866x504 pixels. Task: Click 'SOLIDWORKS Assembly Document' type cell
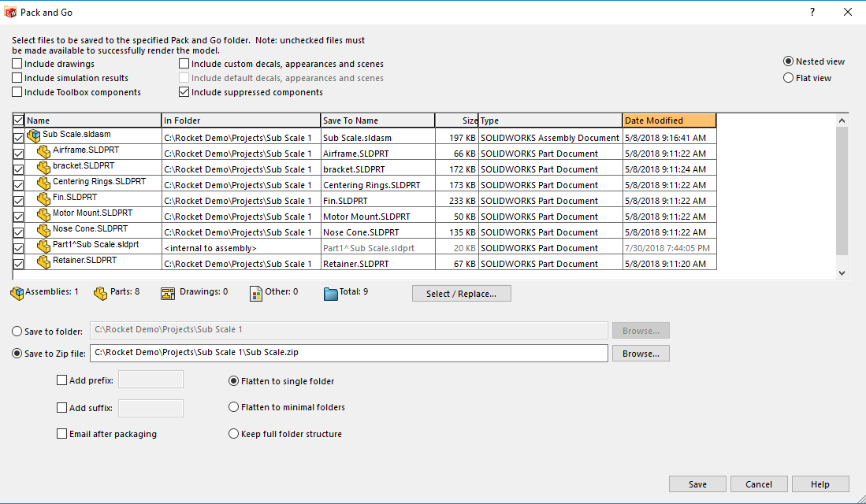click(x=550, y=138)
